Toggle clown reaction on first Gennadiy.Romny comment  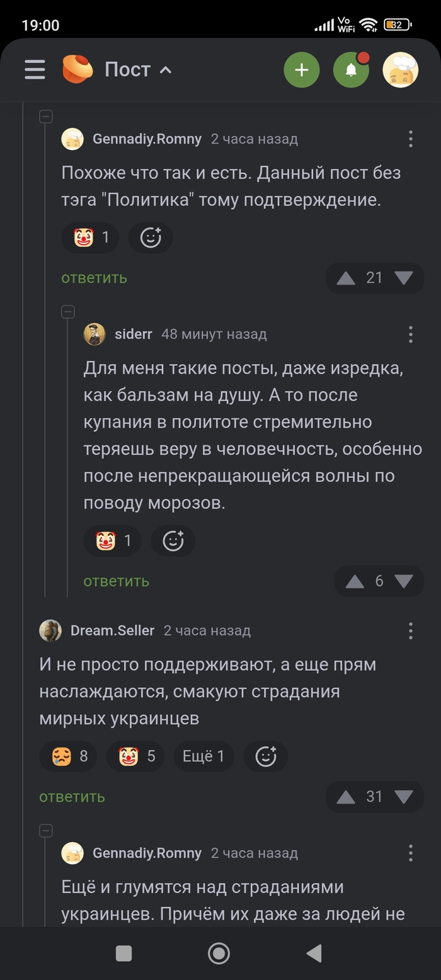[90, 237]
